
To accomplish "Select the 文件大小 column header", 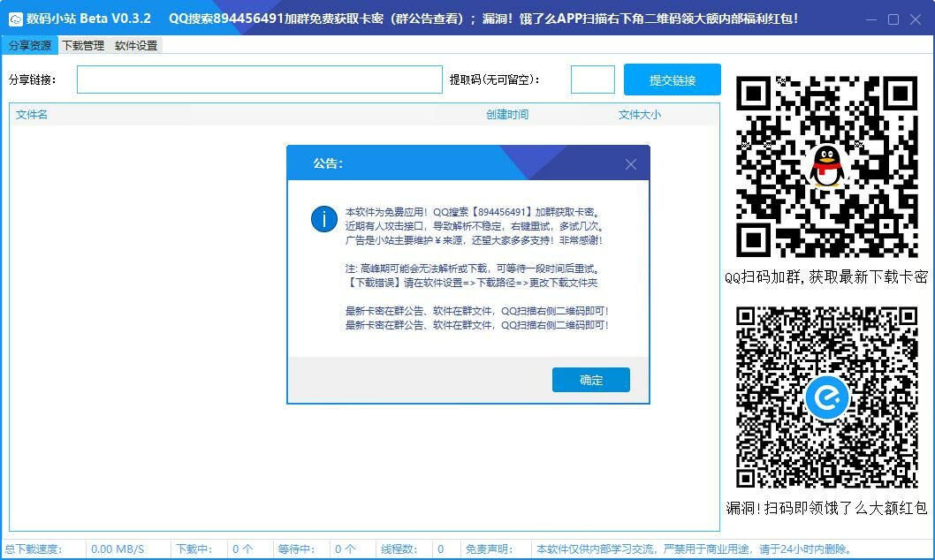I will 639,114.
